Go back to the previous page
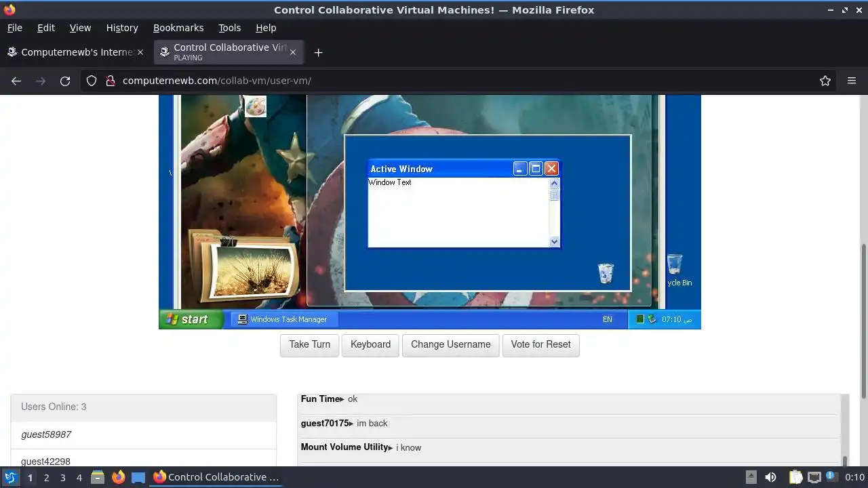The image size is (868, 488). coord(16,81)
